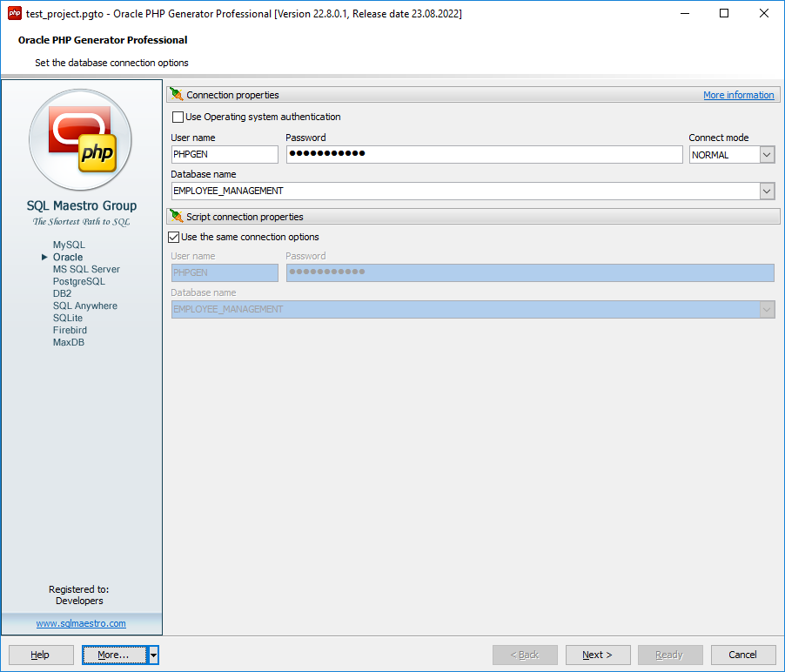Click the Script connection properties section icon
785x672 pixels.
point(177,217)
